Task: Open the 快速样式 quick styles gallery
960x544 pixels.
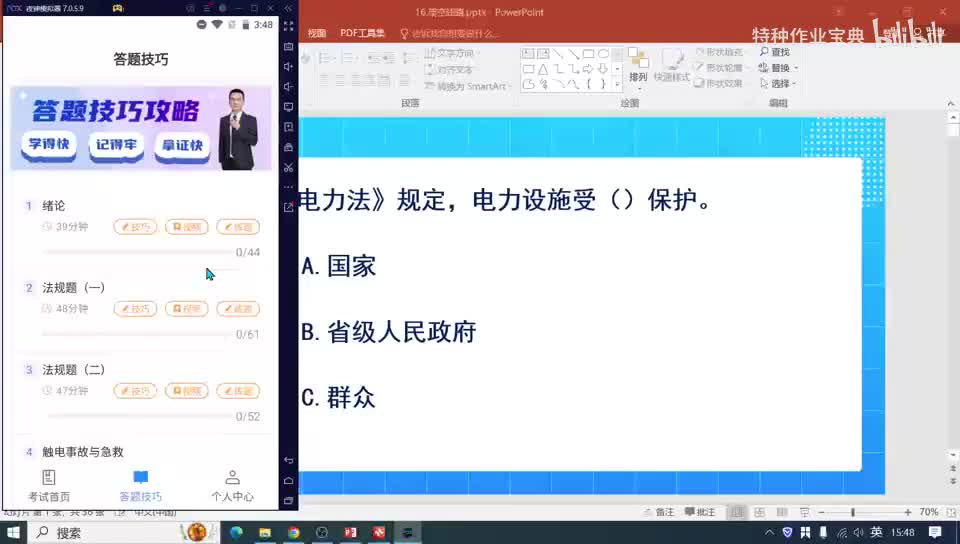Action: coord(672,66)
